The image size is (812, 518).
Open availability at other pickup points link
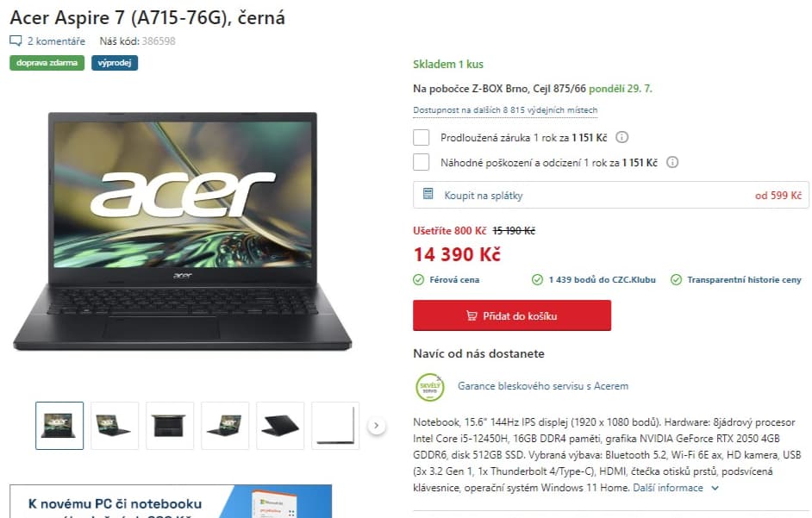coord(505,110)
